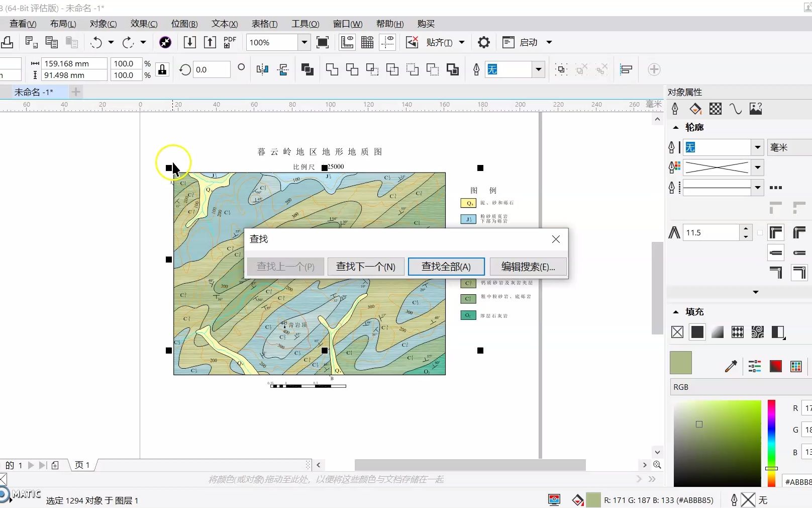
Task: Collapse the 填充 fill section
Action: (x=676, y=312)
